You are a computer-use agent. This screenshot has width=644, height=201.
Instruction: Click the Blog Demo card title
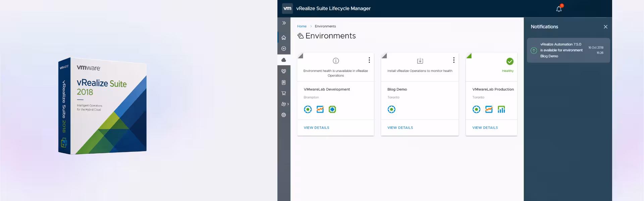(397, 89)
